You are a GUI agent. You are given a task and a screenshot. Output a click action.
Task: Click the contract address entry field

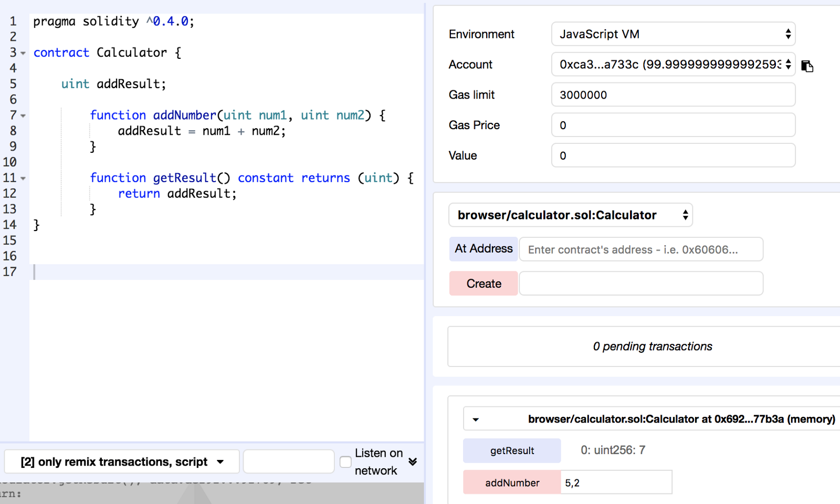click(640, 249)
